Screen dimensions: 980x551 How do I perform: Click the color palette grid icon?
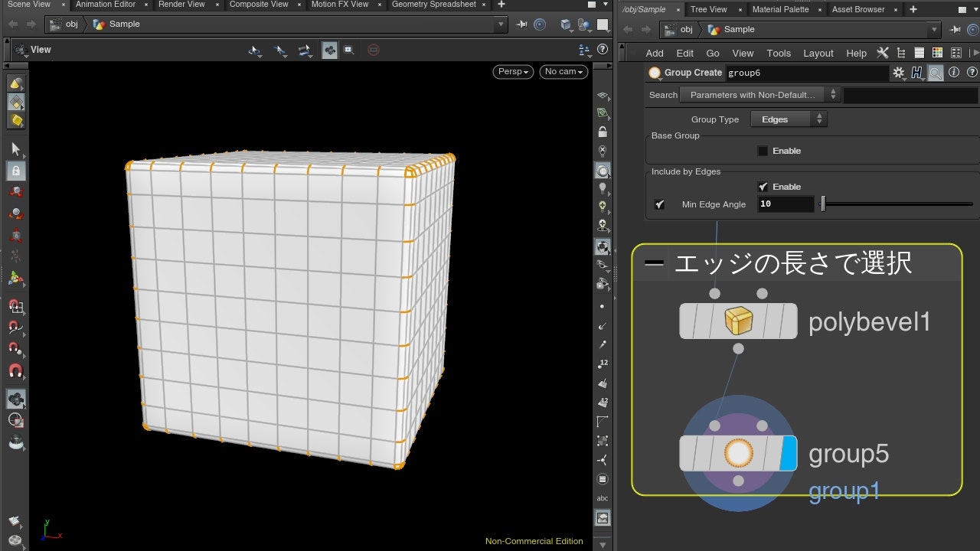[x=937, y=53]
